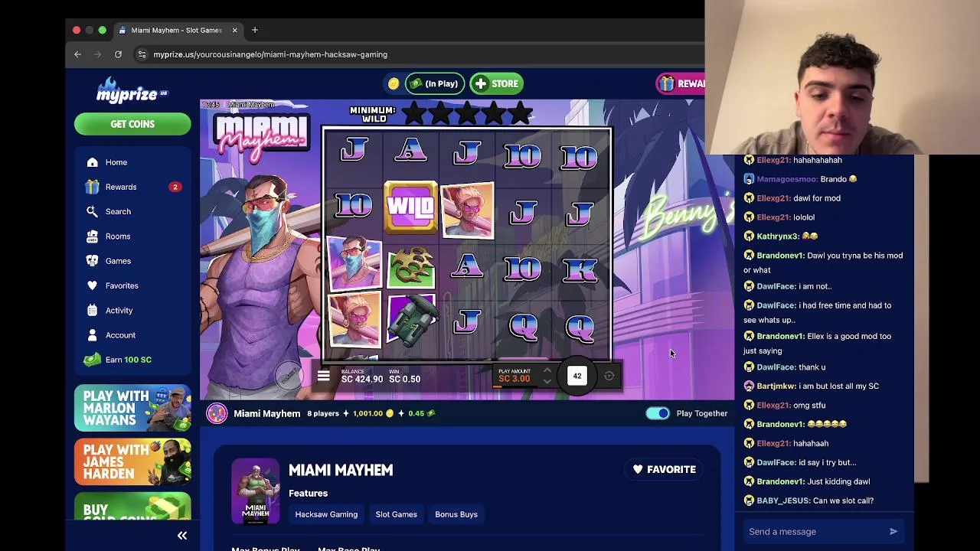Open the slot game hamburger menu
The width and height of the screenshot is (980, 551).
pyautogui.click(x=323, y=376)
